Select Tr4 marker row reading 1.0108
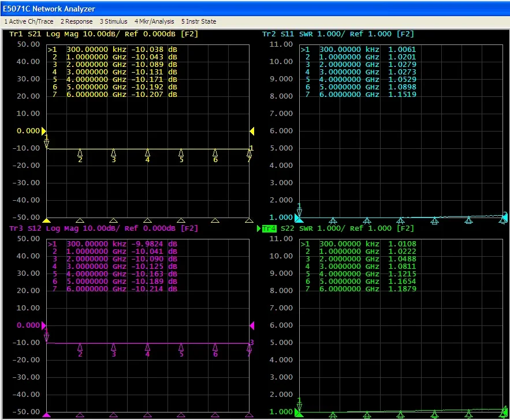This screenshot has width=510, height=420. [x=359, y=244]
